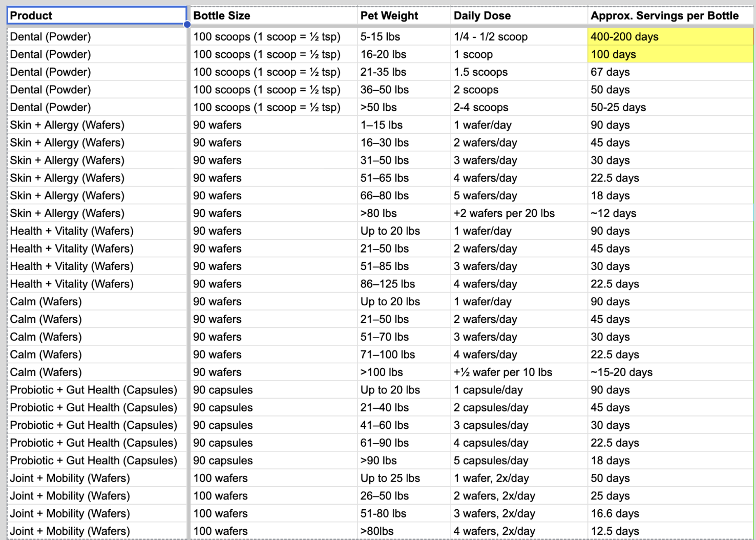The width and height of the screenshot is (756, 540).
Task: Click the "16-20 lbs" weight cell
Action: (404, 54)
